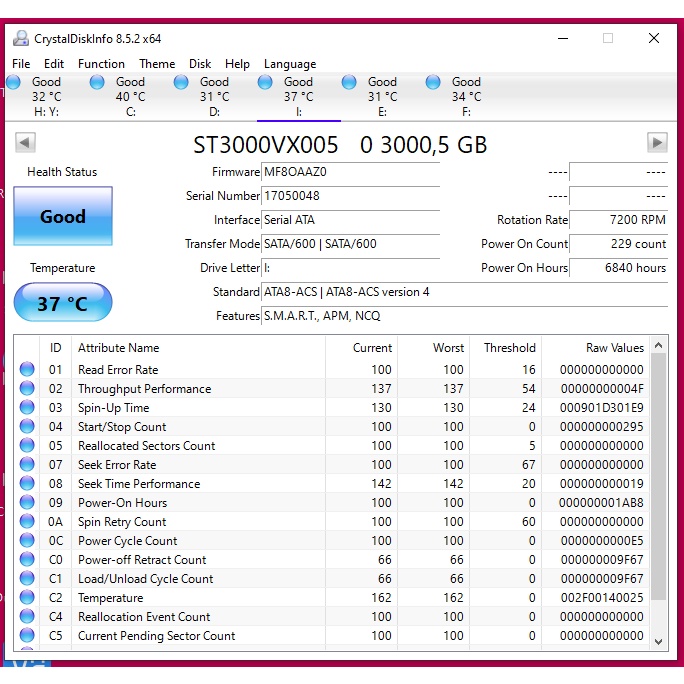684x684 pixels.
Task: Click the Standard field ATA8-ACS
Action: pyautogui.click(x=465, y=292)
